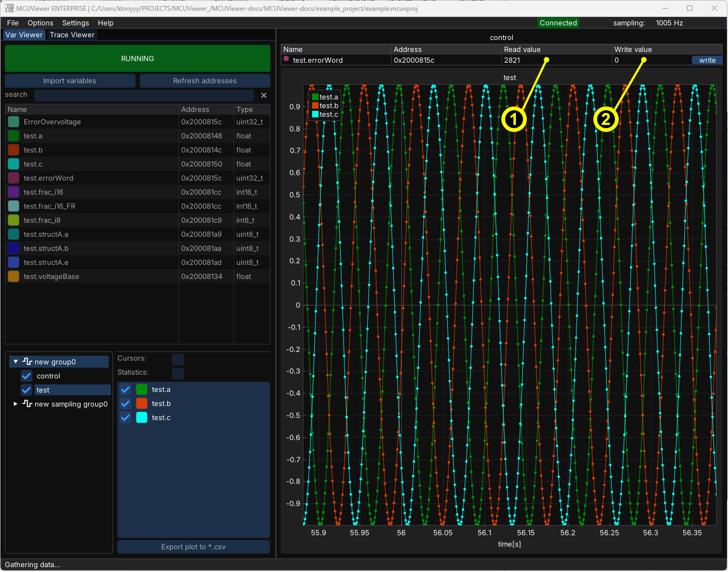Toggle visibility of test.b series checkbox
This screenshot has height=572, width=728.
coord(125,404)
